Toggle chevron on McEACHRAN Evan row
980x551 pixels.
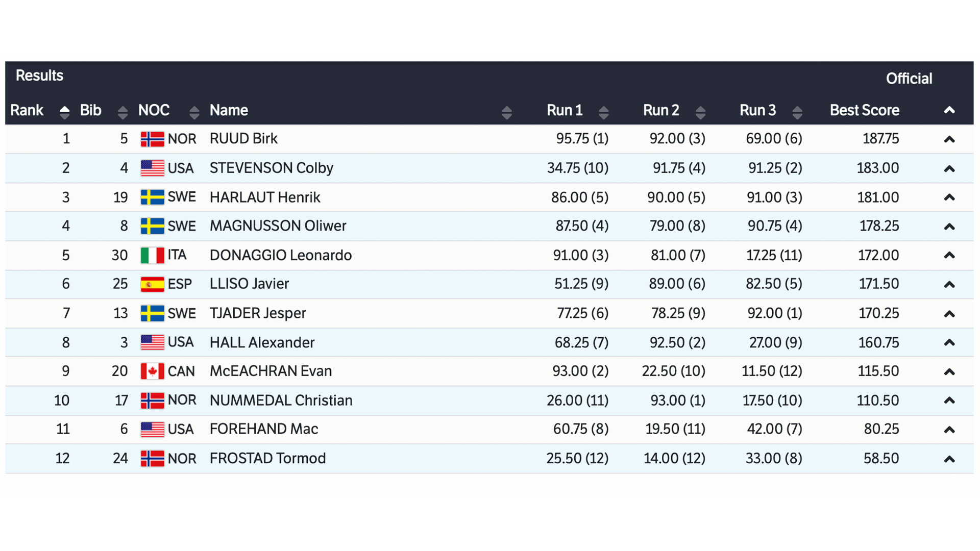(x=949, y=371)
